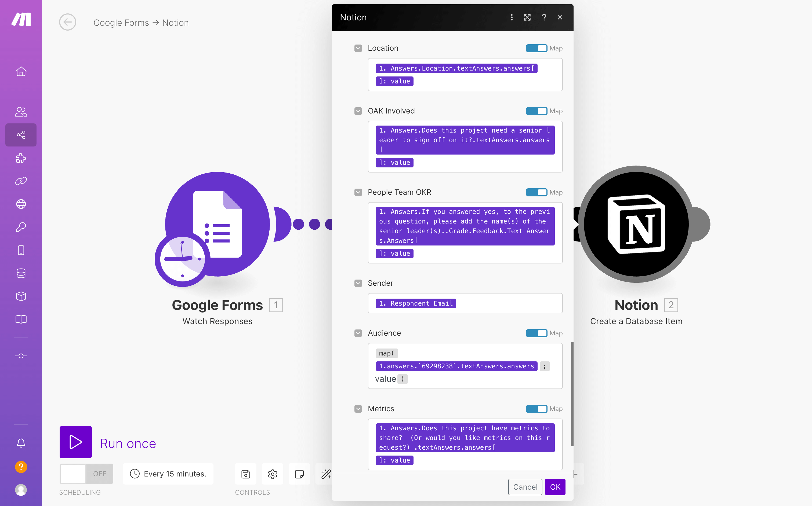
Task: Collapse the Location field chevron
Action: click(x=358, y=48)
